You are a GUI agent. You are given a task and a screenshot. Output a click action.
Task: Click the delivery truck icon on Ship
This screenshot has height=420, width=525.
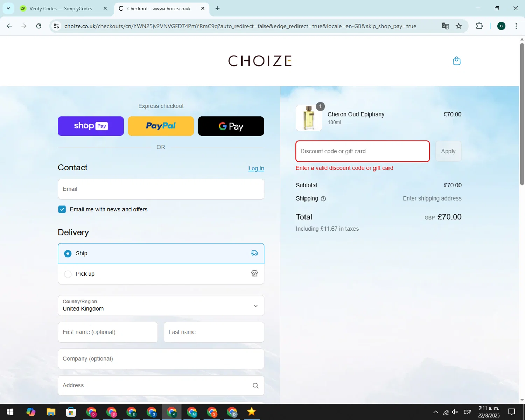coord(254,253)
